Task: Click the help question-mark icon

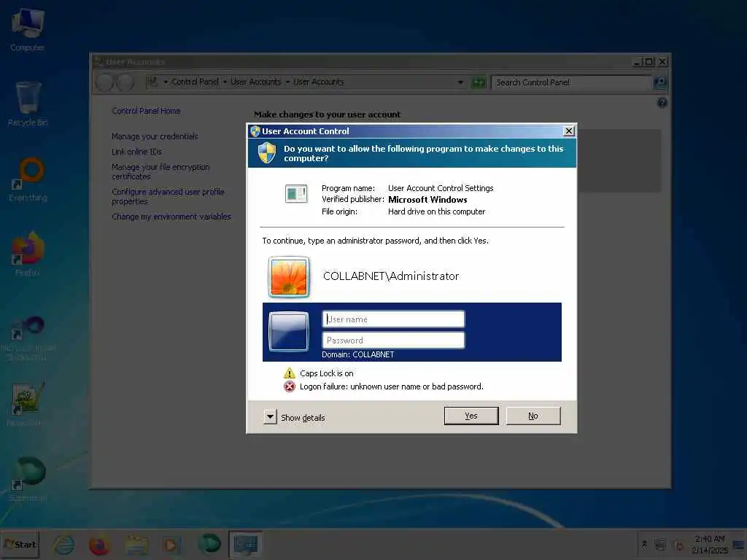Action: (x=662, y=102)
